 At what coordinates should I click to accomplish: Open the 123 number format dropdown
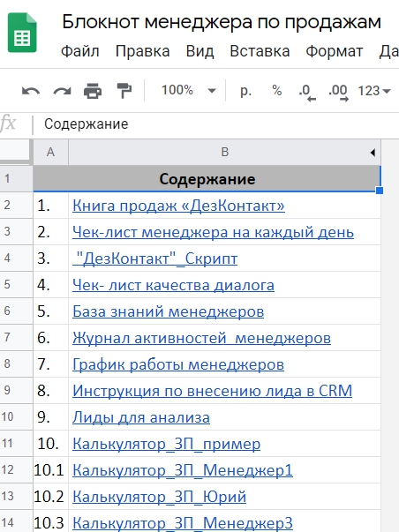click(374, 91)
